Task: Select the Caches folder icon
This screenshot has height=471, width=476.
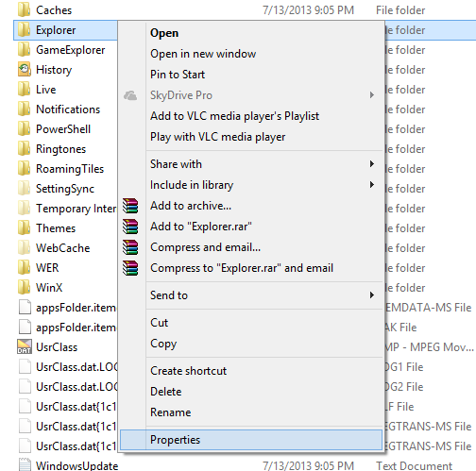Action: click(25, 9)
